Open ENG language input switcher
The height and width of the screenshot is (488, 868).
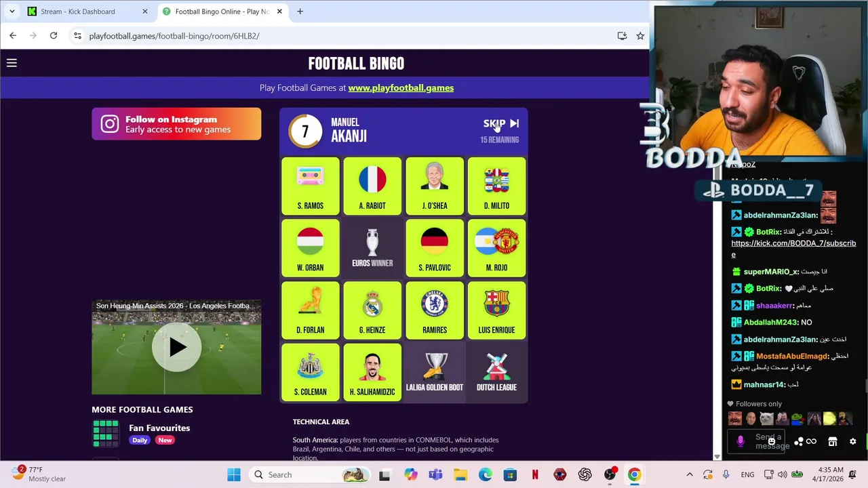tap(747, 474)
